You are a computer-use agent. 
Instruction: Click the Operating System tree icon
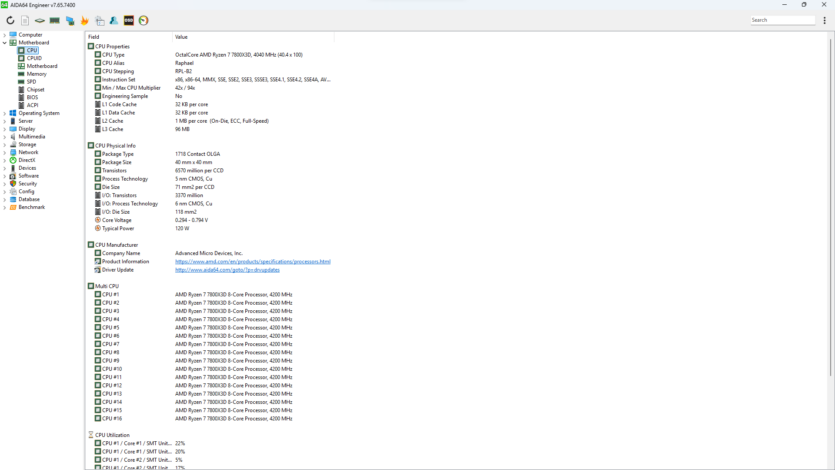click(x=13, y=113)
